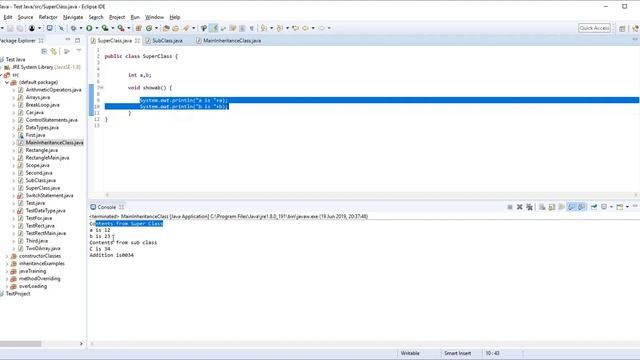Open the Package Explorer view menu triangle
The image size is (640, 360).
[79, 51]
